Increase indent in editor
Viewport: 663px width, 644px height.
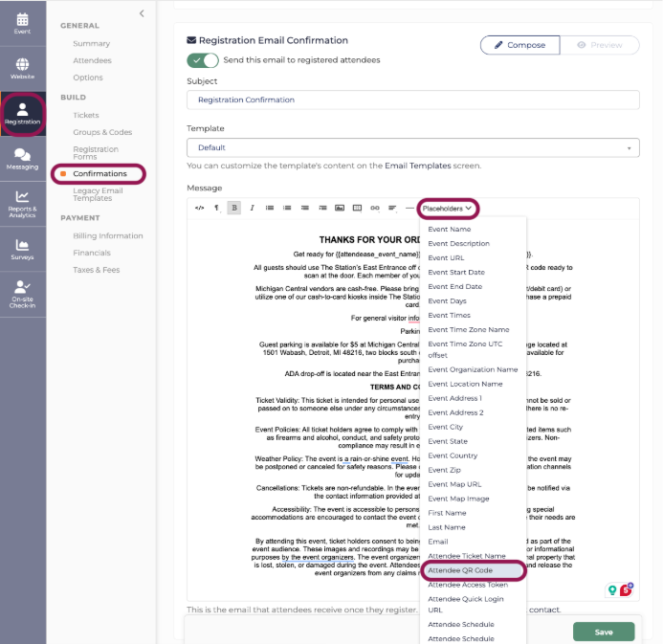[x=322, y=208]
